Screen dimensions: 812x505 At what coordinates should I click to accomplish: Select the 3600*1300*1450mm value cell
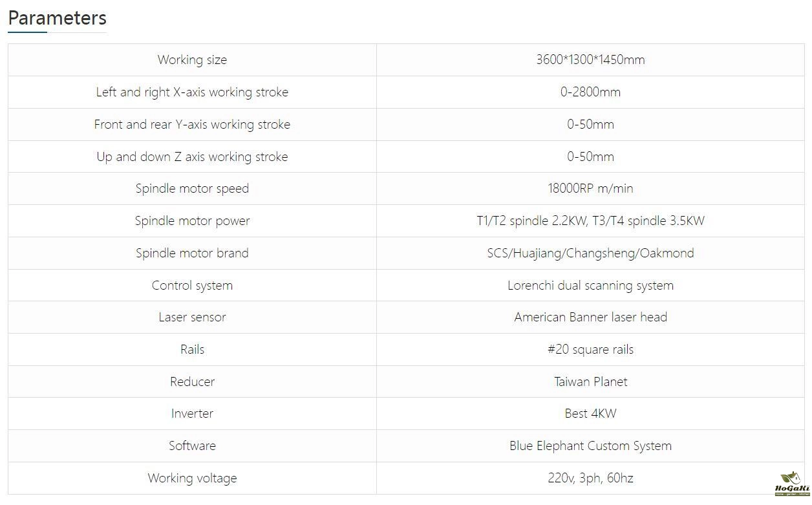(590, 60)
